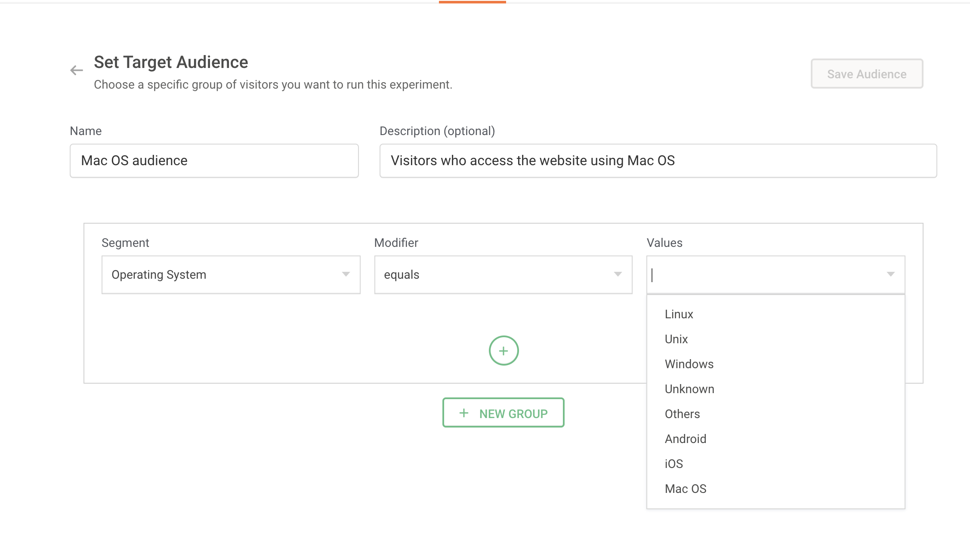970x560 pixels.
Task: Pick Unknown from the values list
Action: point(689,389)
